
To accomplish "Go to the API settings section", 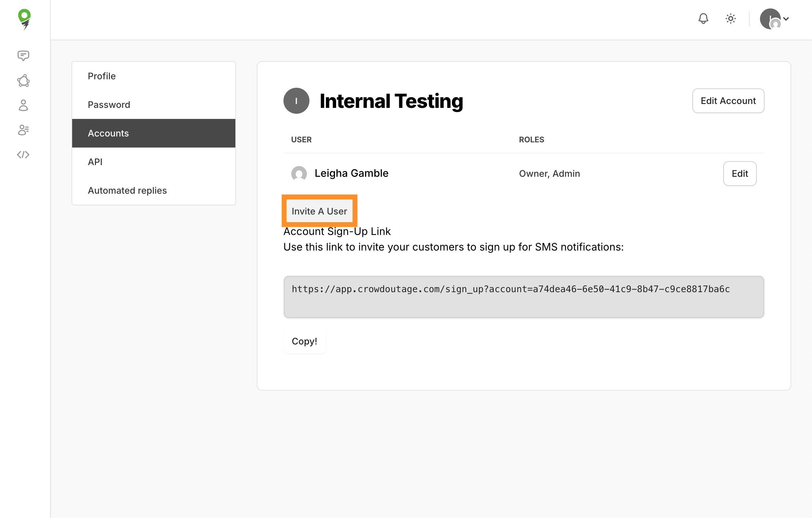I will pyautogui.click(x=96, y=162).
